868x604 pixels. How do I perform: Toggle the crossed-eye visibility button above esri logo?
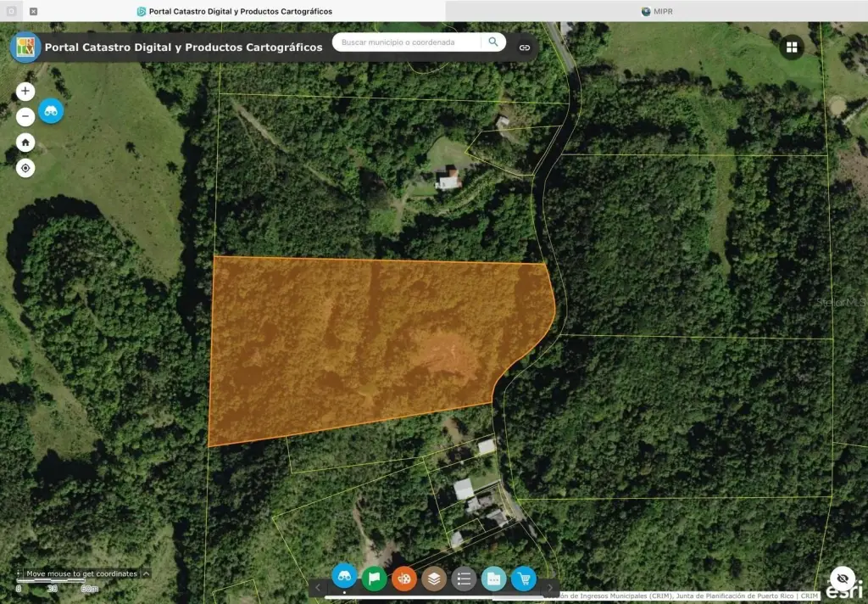(841, 578)
